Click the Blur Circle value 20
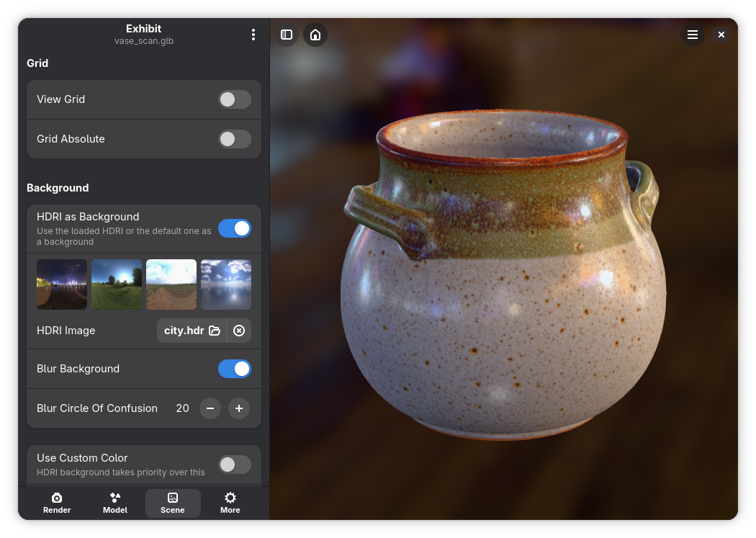Image resolution: width=756 pixels, height=538 pixels. [182, 408]
